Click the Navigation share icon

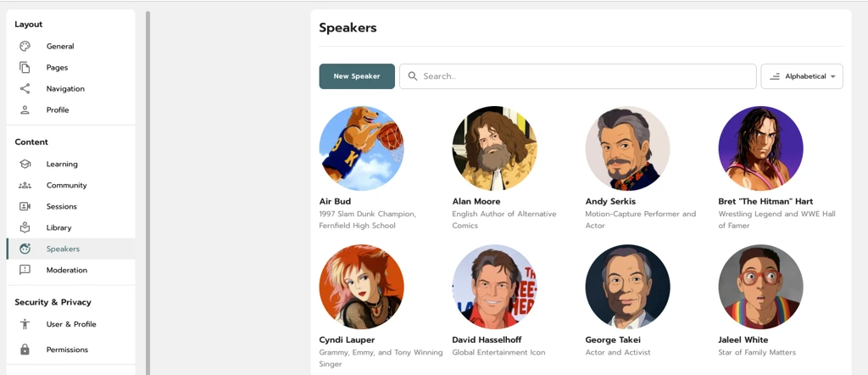pos(25,88)
